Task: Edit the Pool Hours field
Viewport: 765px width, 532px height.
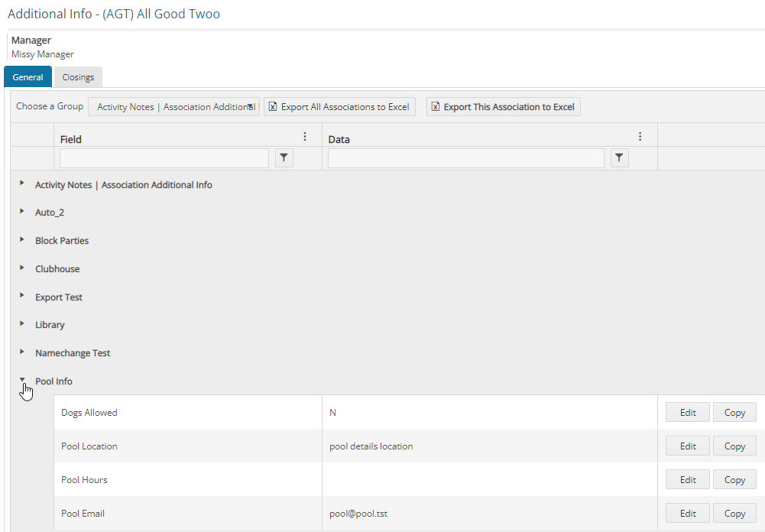Action: [x=687, y=480]
